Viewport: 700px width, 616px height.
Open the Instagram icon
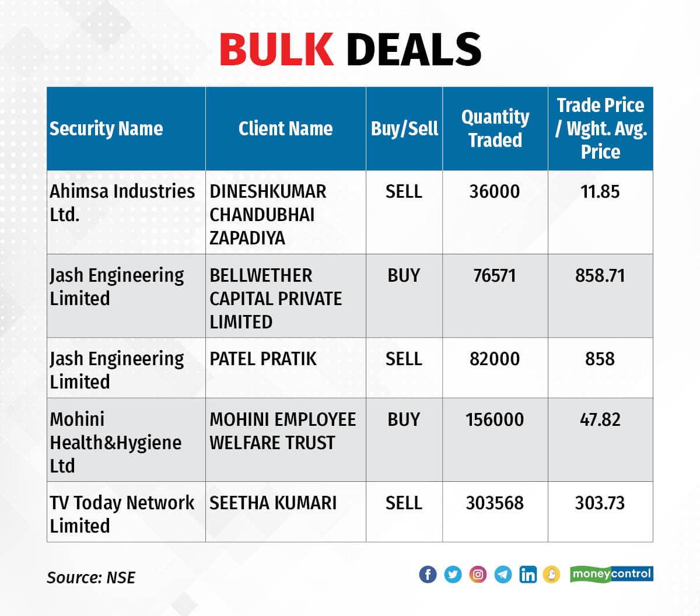pyautogui.click(x=478, y=575)
